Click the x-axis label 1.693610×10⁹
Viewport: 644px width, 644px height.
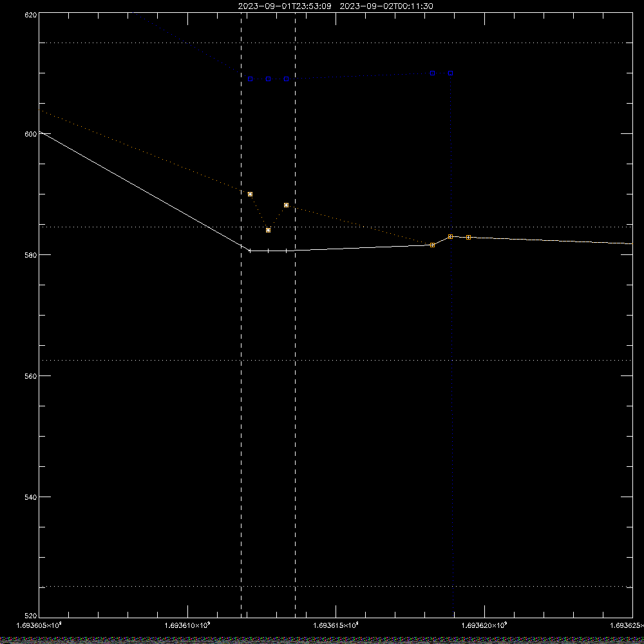coord(187,625)
